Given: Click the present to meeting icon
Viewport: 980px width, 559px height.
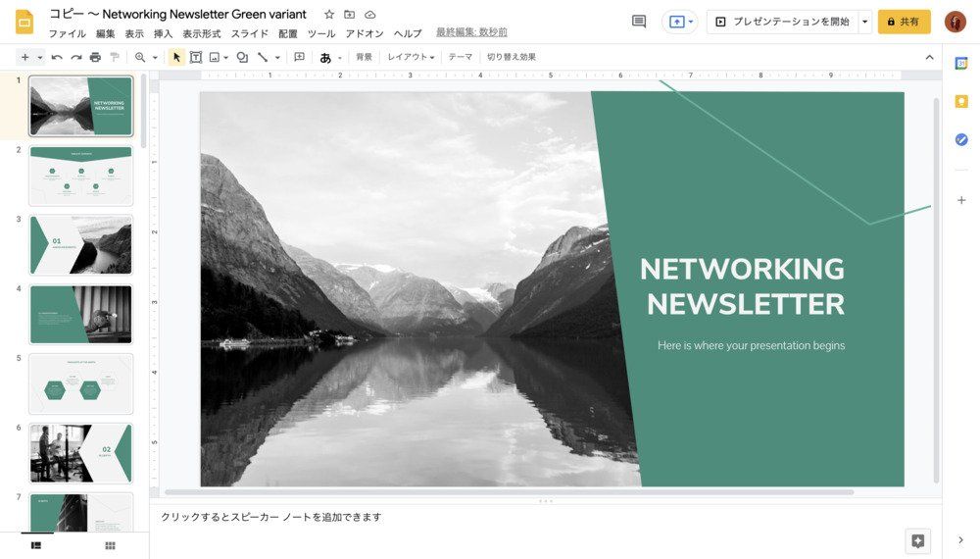Looking at the screenshot, I should coord(679,22).
